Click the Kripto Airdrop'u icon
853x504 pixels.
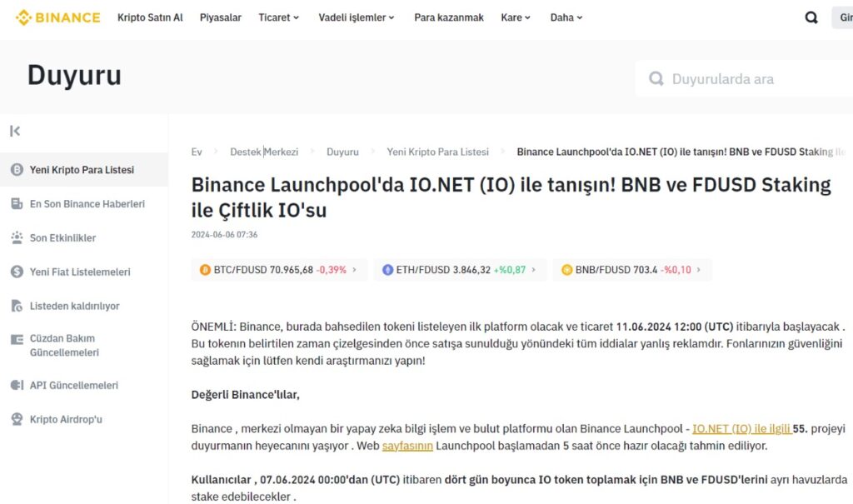(x=17, y=419)
